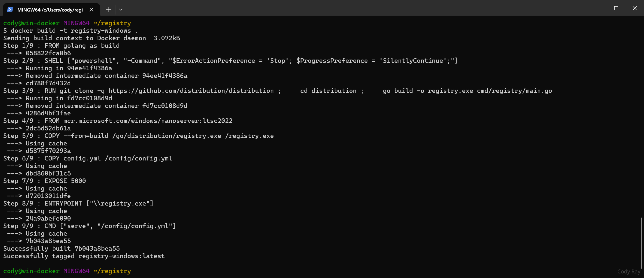Maximize the terminal window

pos(616,8)
